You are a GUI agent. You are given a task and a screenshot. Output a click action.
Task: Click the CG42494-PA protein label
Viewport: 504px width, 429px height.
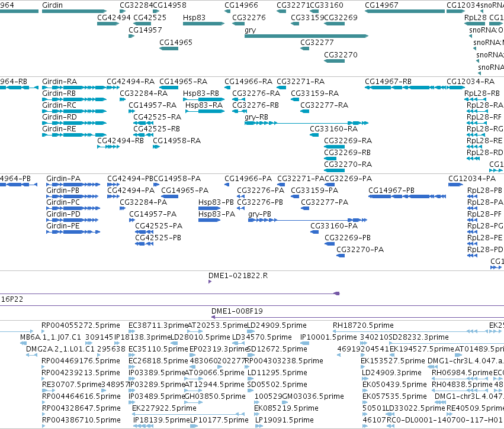(x=131, y=191)
